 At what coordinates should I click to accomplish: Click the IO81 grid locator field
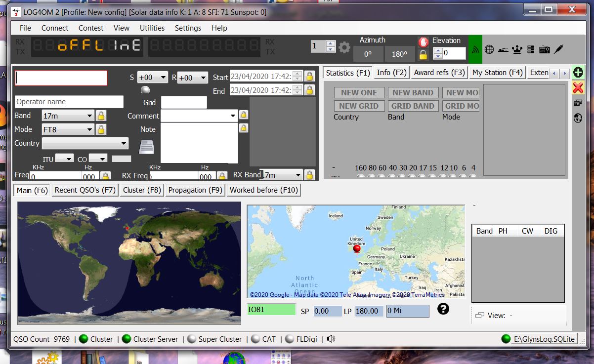pos(272,310)
